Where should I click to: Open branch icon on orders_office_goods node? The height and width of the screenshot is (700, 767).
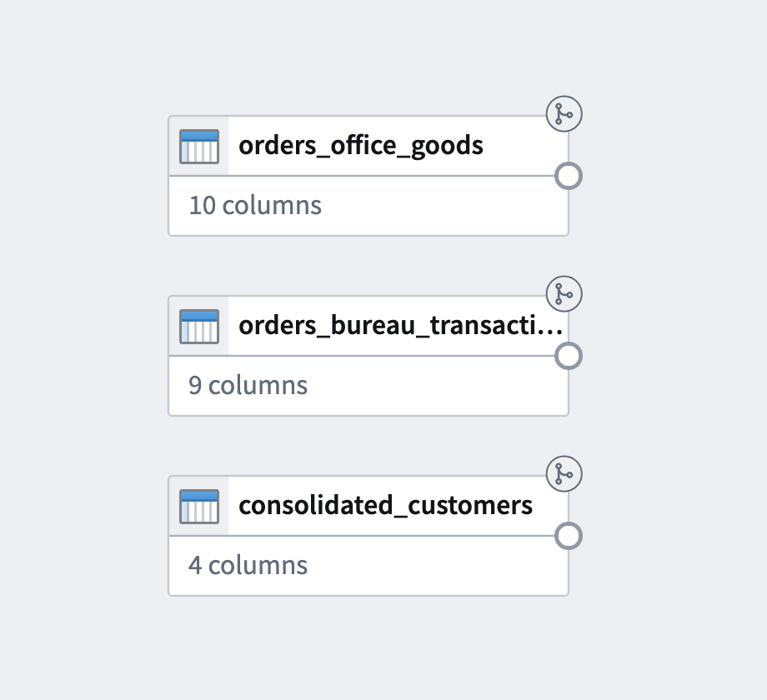[x=564, y=114]
